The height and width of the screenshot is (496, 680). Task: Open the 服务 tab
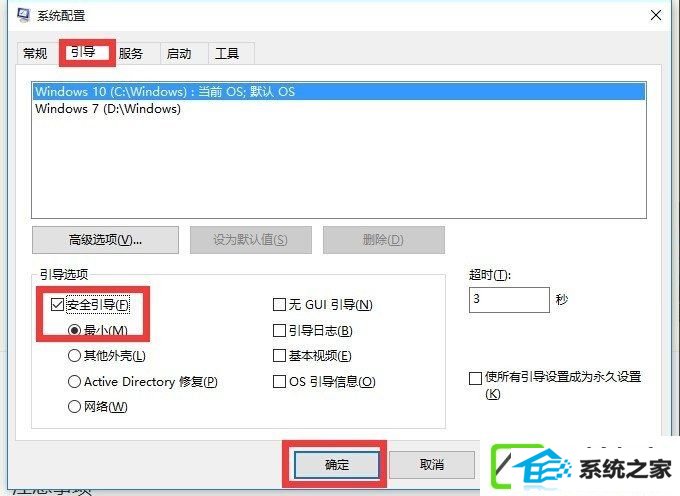(x=131, y=54)
